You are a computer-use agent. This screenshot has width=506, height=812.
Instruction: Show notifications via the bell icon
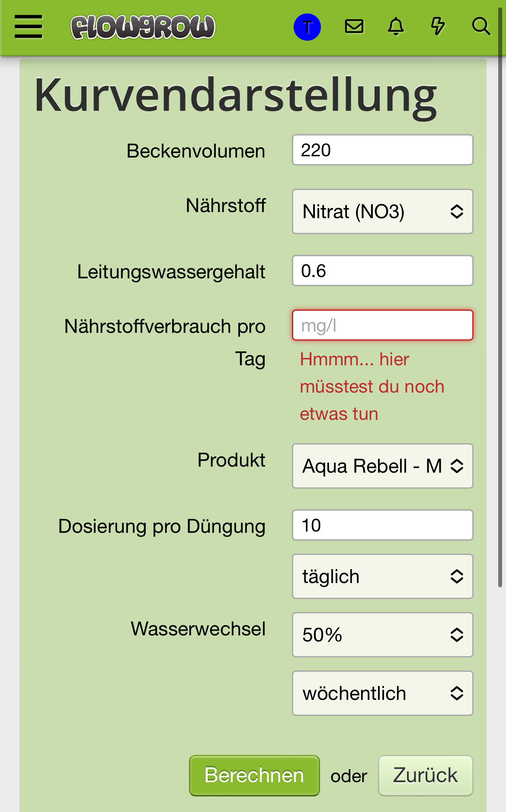pyautogui.click(x=396, y=26)
